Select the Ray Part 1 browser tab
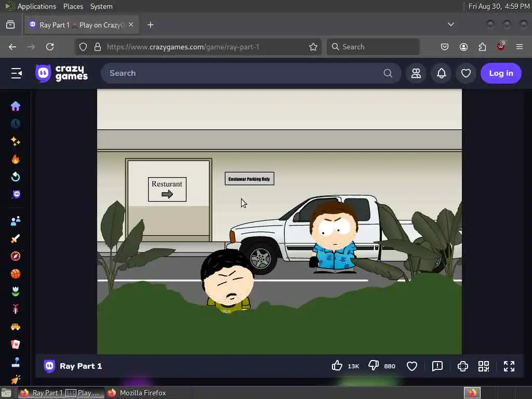Image resolution: width=532 pixels, height=399 pixels. (82, 25)
